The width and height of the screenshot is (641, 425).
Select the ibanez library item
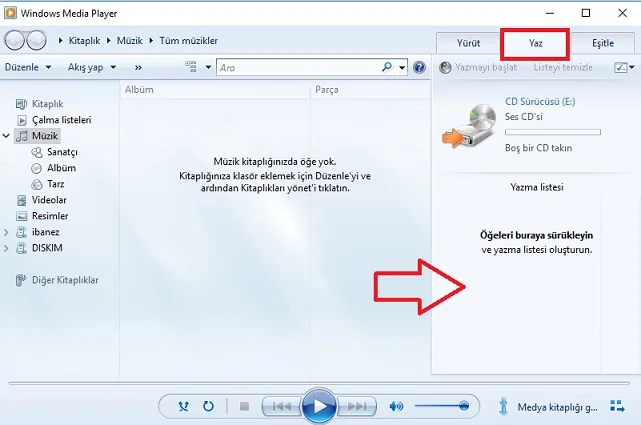[x=38, y=232]
